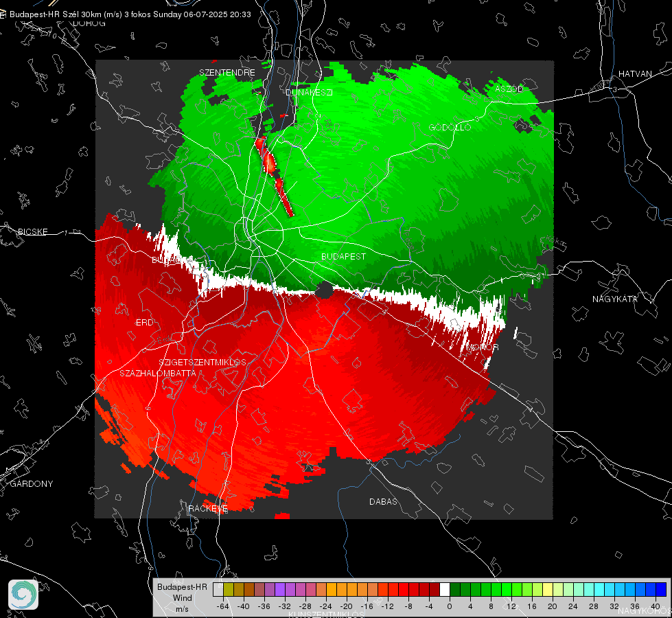Select the dark blue 40 swatch in legend
This screenshot has height=618, width=672.
pos(661,590)
